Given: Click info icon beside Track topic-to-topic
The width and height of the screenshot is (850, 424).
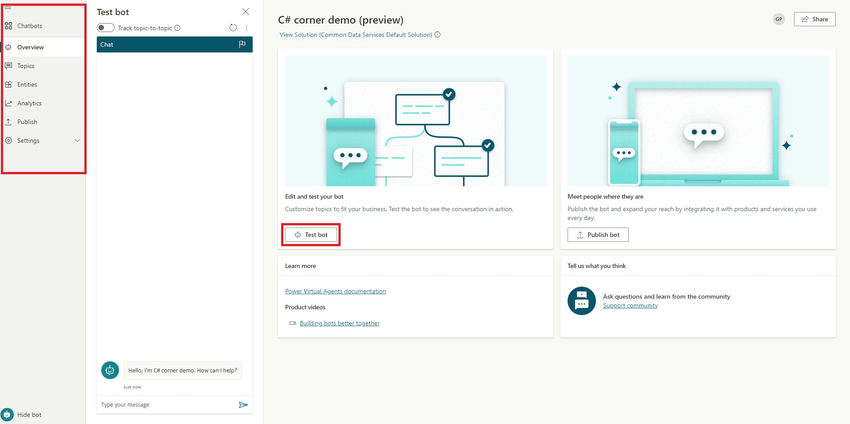Looking at the screenshot, I should click(177, 28).
